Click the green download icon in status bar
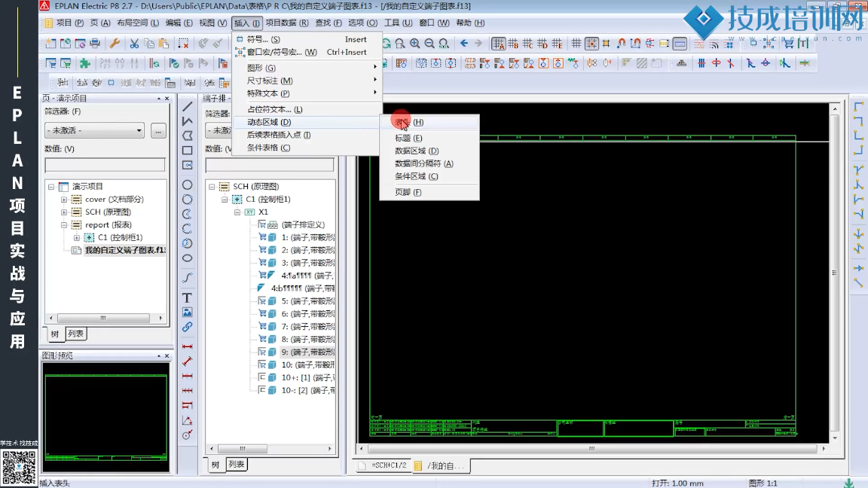 pos(848,483)
